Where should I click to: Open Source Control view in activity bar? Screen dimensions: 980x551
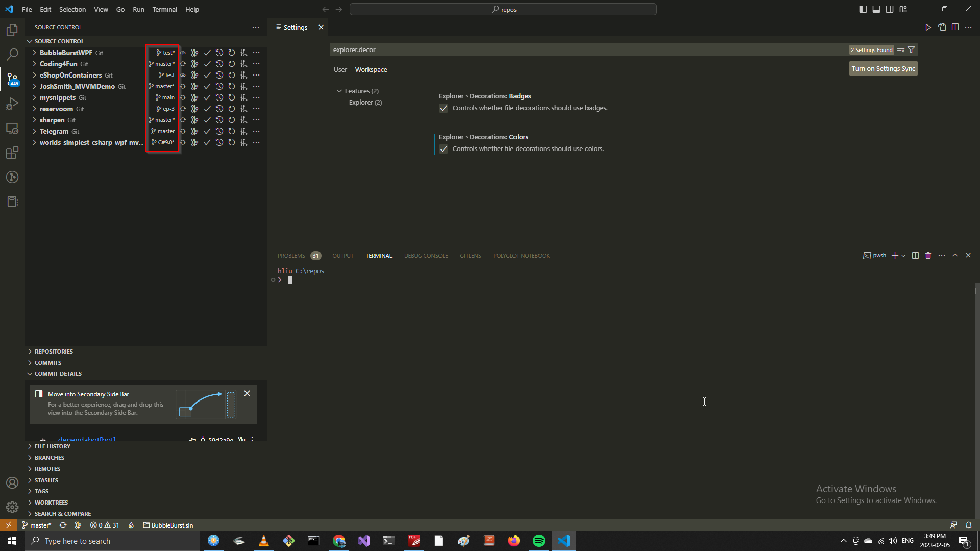coord(12,79)
